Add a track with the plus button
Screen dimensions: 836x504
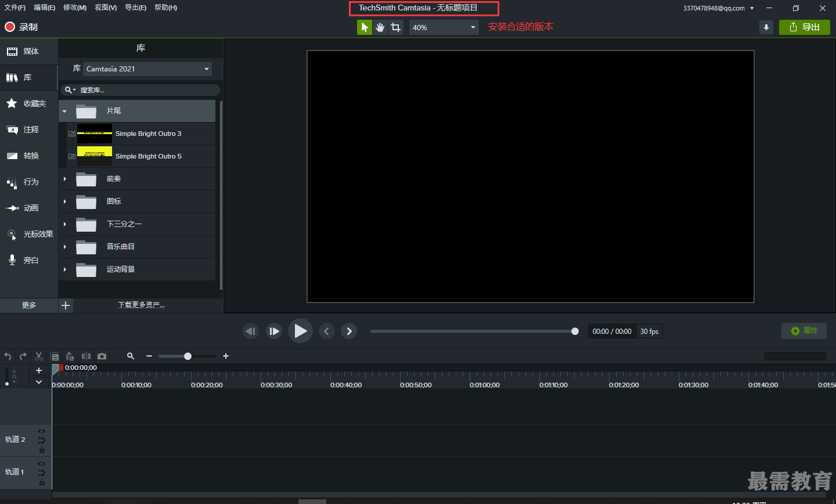pos(39,370)
